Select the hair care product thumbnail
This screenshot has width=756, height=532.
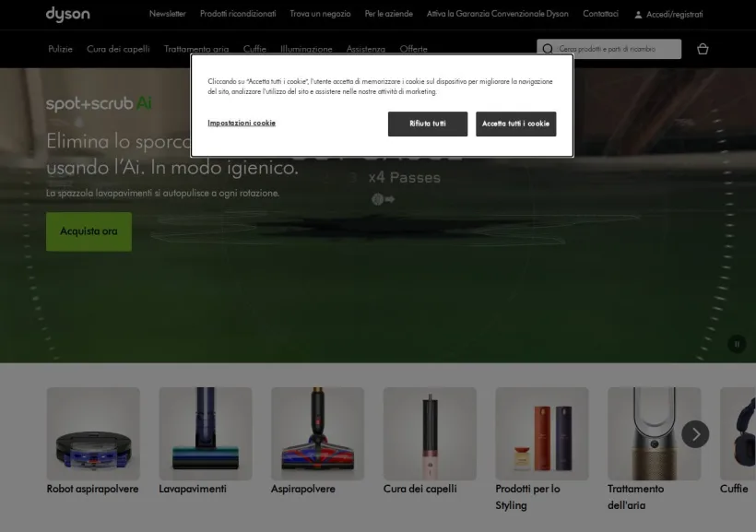(430, 433)
